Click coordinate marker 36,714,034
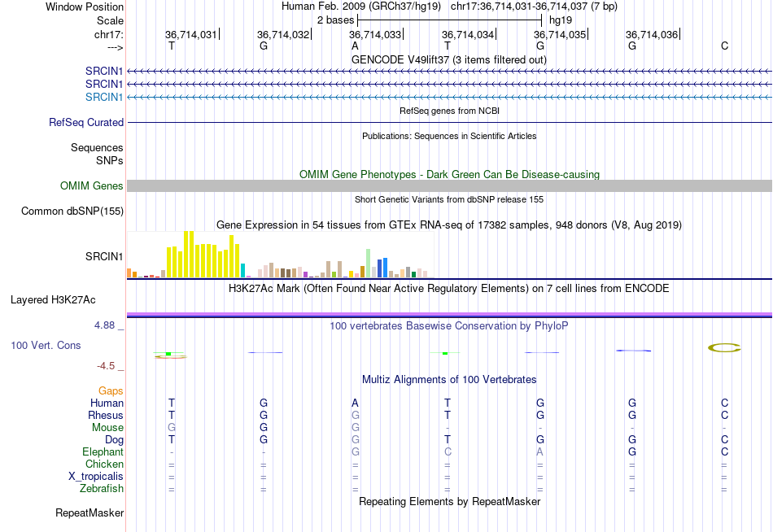 click(x=467, y=34)
